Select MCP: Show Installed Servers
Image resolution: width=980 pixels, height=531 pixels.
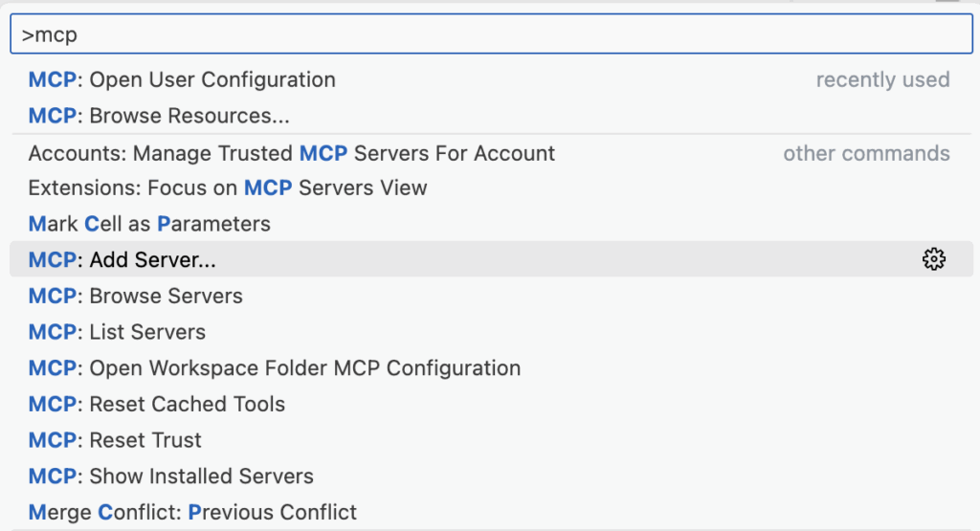coord(171,476)
